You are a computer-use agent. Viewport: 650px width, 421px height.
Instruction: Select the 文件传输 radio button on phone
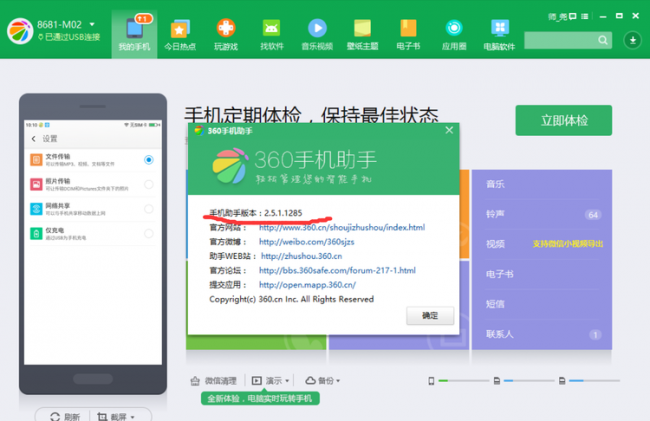(149, 160)
